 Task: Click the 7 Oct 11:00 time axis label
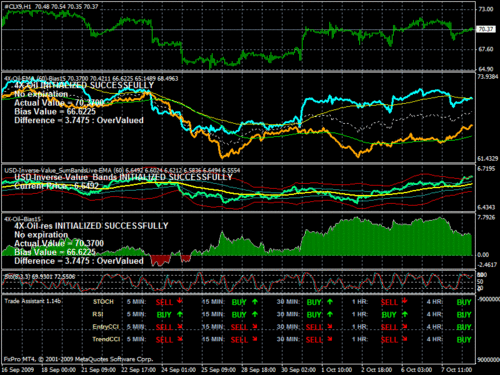[x=456, y=370]
